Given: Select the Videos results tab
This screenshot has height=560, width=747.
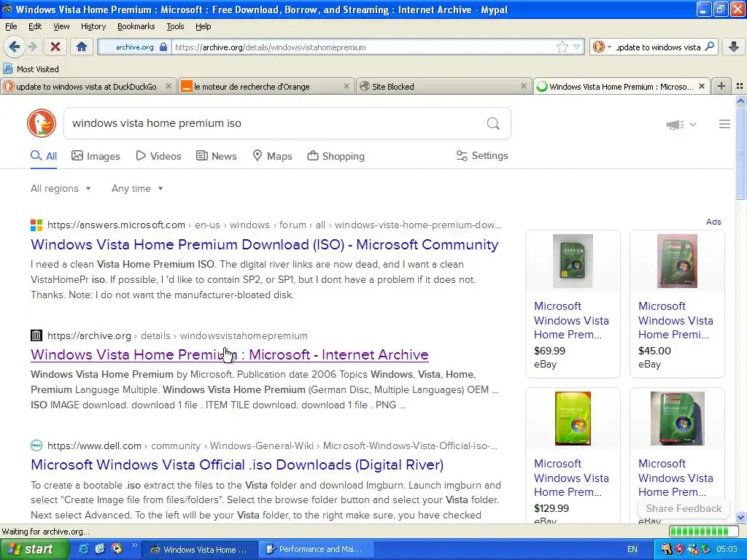Looking at the screenshot, I should pyautogui.click(x=158, y=156).
